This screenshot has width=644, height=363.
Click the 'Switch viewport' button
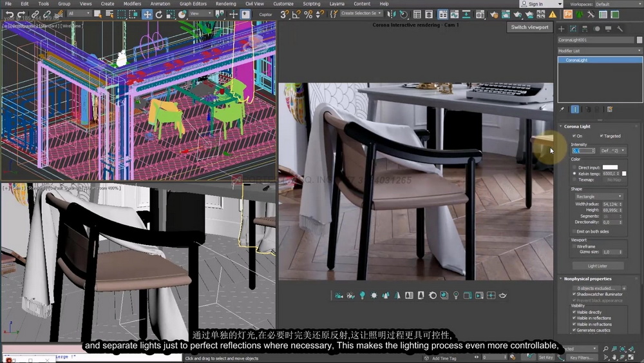[x=529, y=27]
